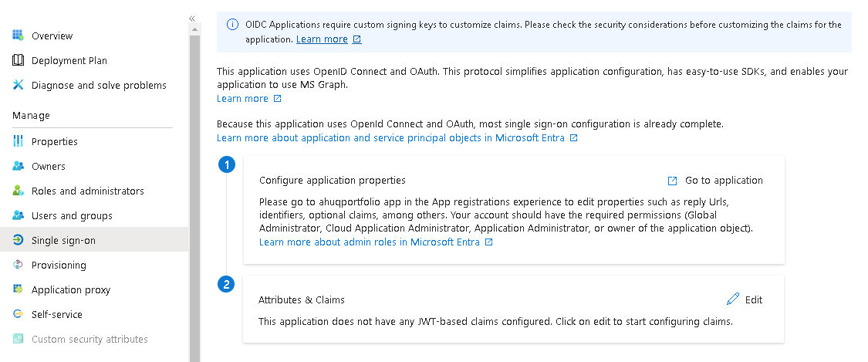Open Learn more about admin roles in Microsoft Entra
Screen dimensions: 868x362
tap(370, 242)
